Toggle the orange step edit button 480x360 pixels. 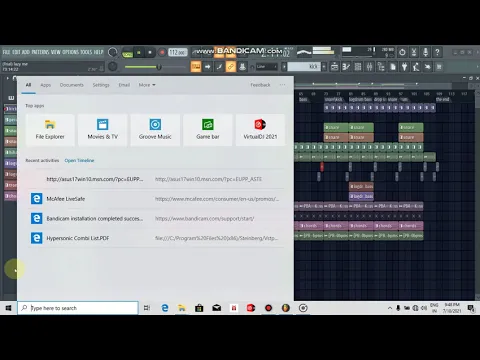pos(196,67)
